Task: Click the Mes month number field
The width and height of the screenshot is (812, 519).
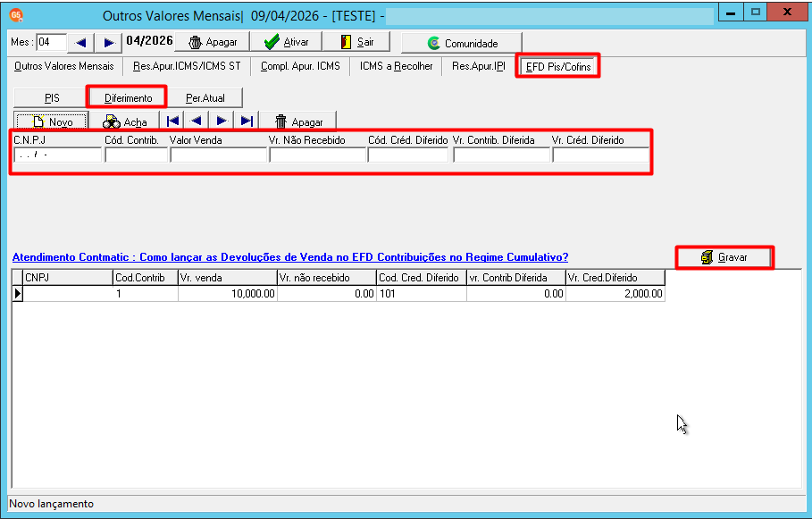Action: click(51, 43)
